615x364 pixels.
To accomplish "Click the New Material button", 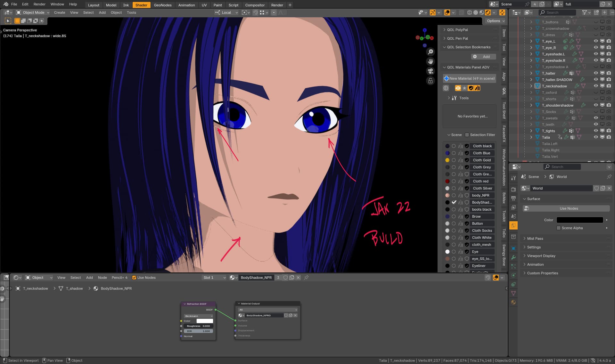I will tap(470, 78).
